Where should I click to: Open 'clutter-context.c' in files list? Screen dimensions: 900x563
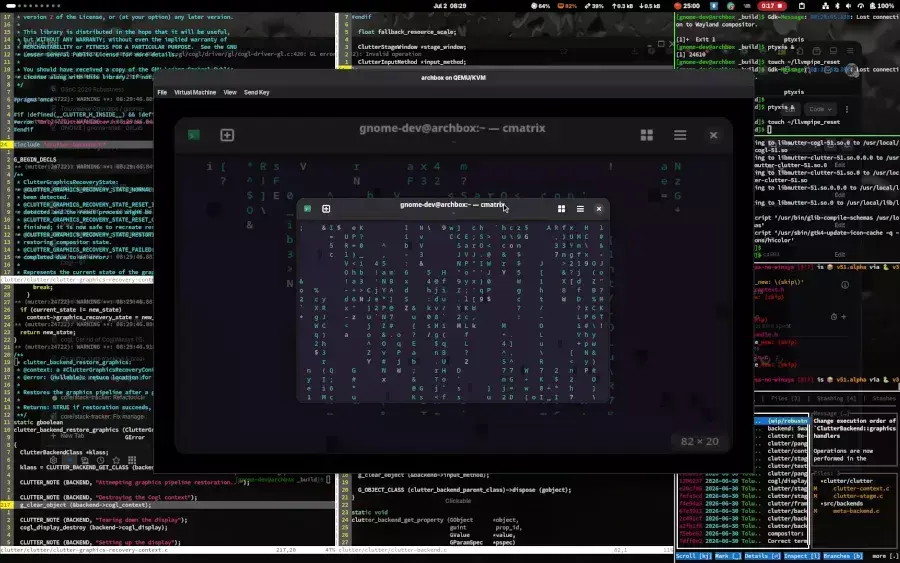860,488
